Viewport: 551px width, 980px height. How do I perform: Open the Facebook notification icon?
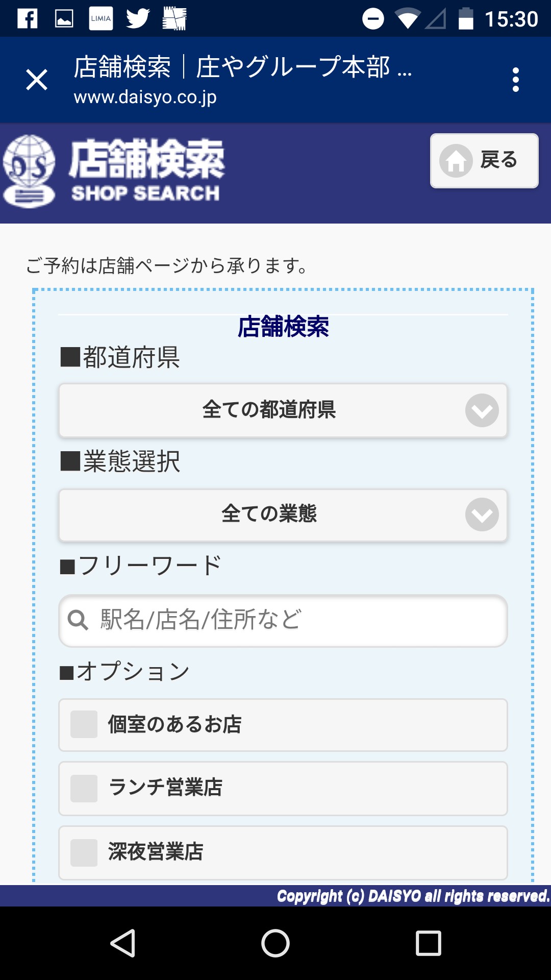pos(28,19)
